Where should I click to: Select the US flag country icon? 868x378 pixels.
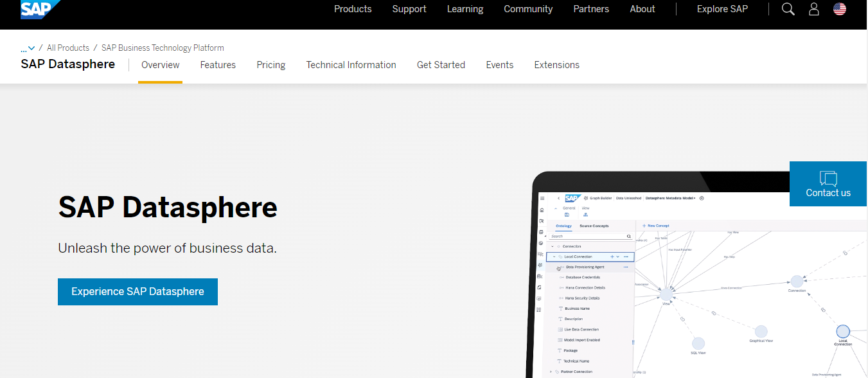[x=840, y=9]
